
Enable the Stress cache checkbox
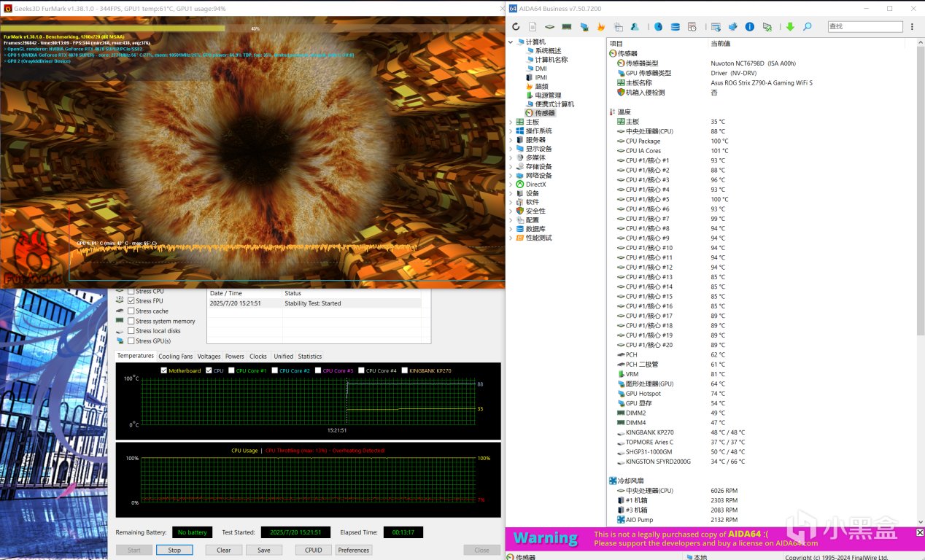pos(131,311)
